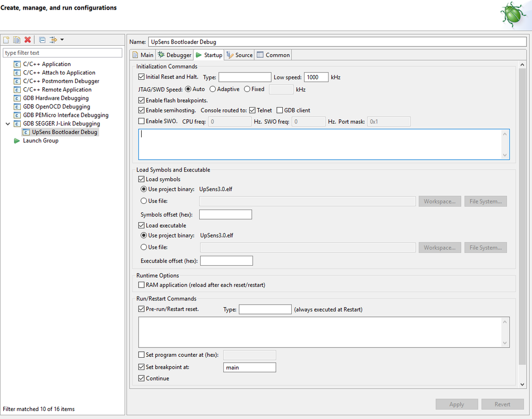Click the Collapse All icon
This screenshot has width=532, height=419.
(42, 40)
